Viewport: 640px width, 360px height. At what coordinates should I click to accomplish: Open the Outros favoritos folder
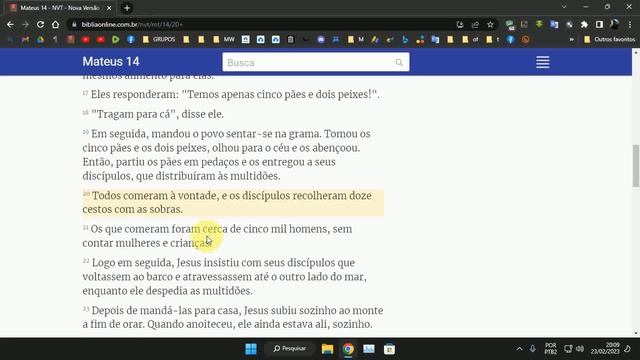click(x=609, y=40)
